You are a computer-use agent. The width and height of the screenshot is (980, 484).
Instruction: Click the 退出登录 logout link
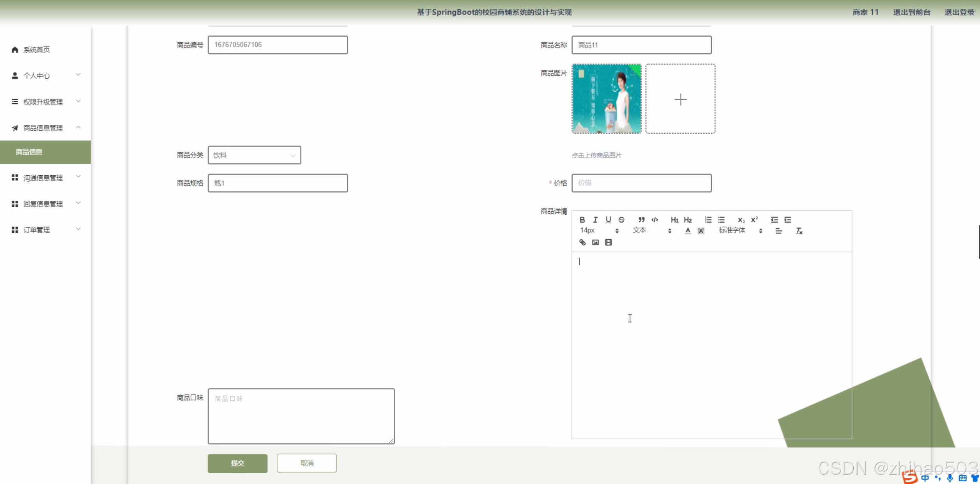click(959, 12)
